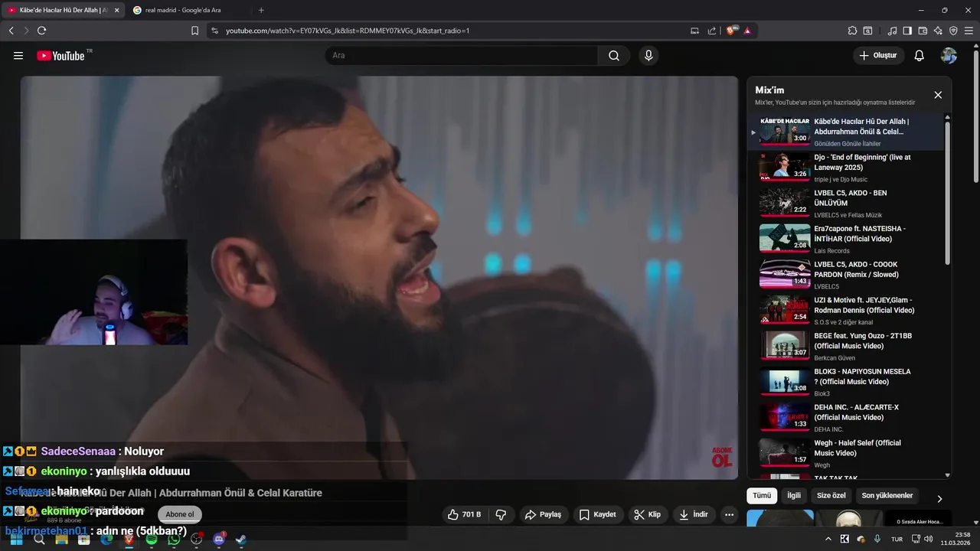Open the browser main hamburger menu
Viewport: 980px width, 551px height.
click(x=969, y=31)
